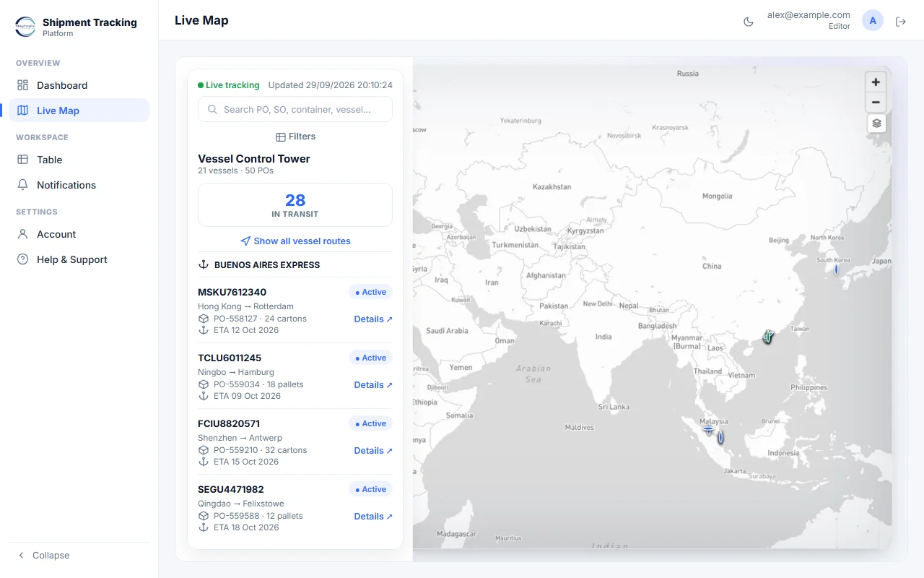Click Active badge on SEGU4471982
Image resolution: width=924 pixels, height=578 pixels.
pyautogui.click(x=371, y=490)
